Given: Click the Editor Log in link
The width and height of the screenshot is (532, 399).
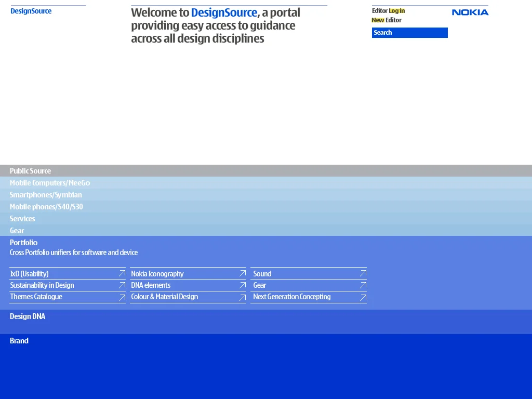Looking at the screenshot, I should pos(388,10).
